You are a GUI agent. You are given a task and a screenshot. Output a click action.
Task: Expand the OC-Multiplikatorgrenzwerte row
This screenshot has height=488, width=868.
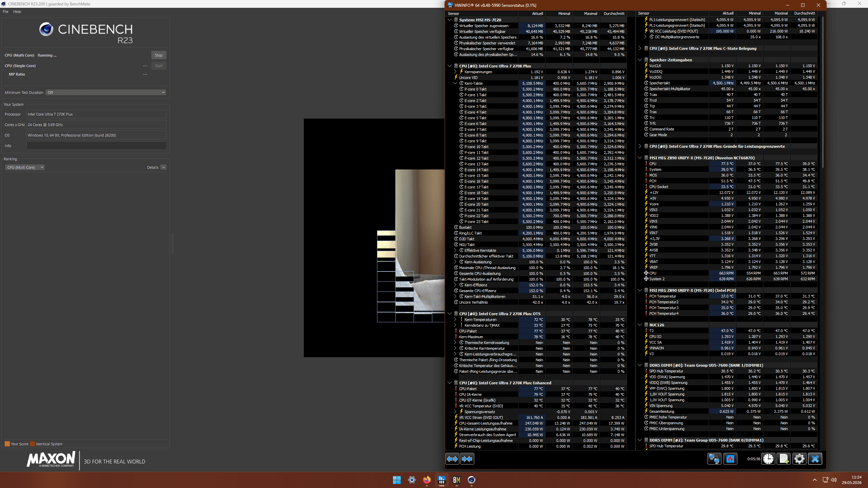645,37
